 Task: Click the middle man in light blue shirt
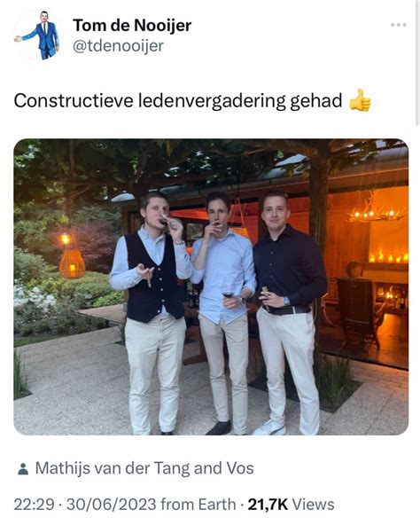[x=223, y=313]
